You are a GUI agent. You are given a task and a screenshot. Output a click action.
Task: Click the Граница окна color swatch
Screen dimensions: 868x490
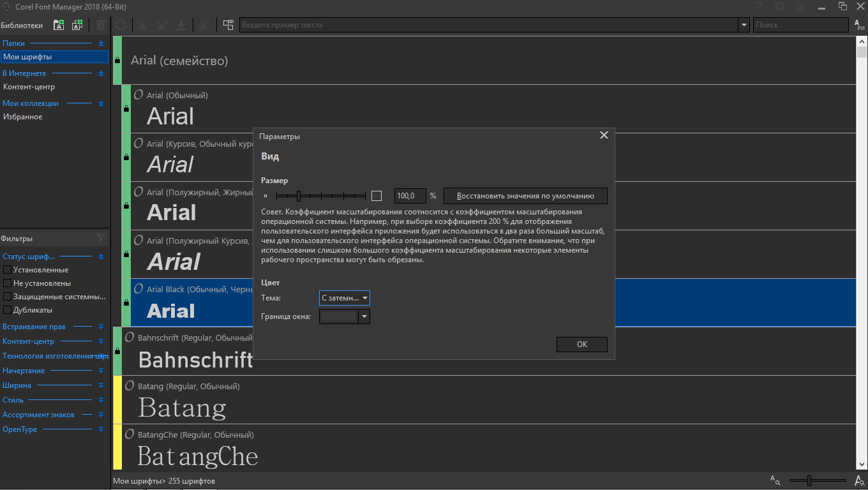[338, 316]
